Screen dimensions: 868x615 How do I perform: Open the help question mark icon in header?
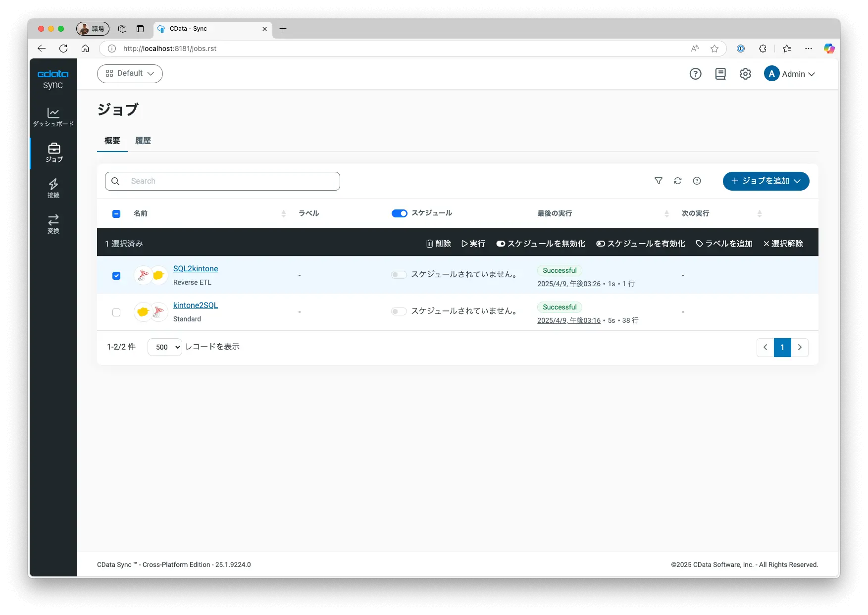point(695,74)
